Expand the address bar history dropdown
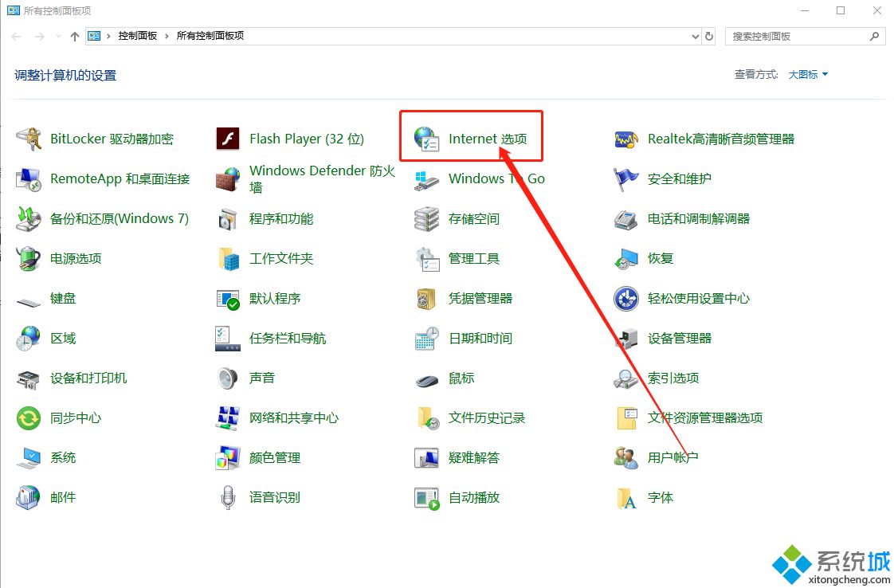Image resolution: width=894 pixels, height=588 pixels. tap(696, 37)
